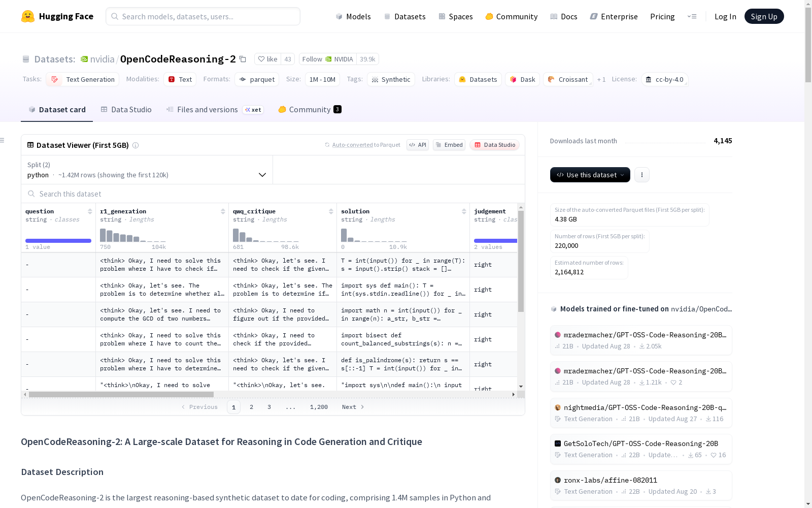Expand the left table-of-contents sidebar icon
The height and width of the screenshot is (508, 812).
coord(3,140)
